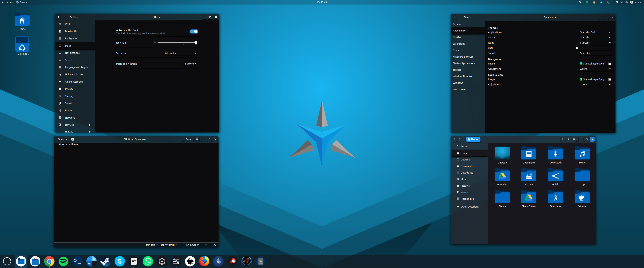This screenshot has width=644, height=268.
Task: Show applications with the circle dock button
Action: [x=7, y=261]
